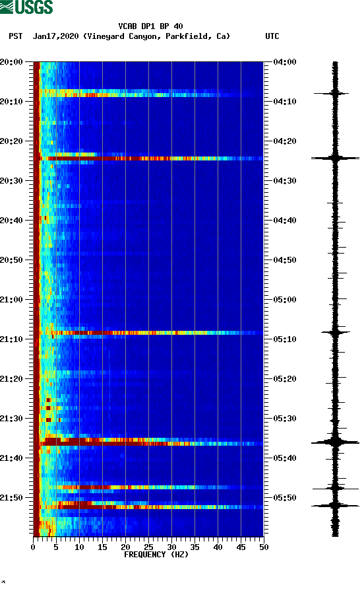364x589 pixels.
Task: Click the "05:40" UTC time label
Action: (x=285, y=458)
